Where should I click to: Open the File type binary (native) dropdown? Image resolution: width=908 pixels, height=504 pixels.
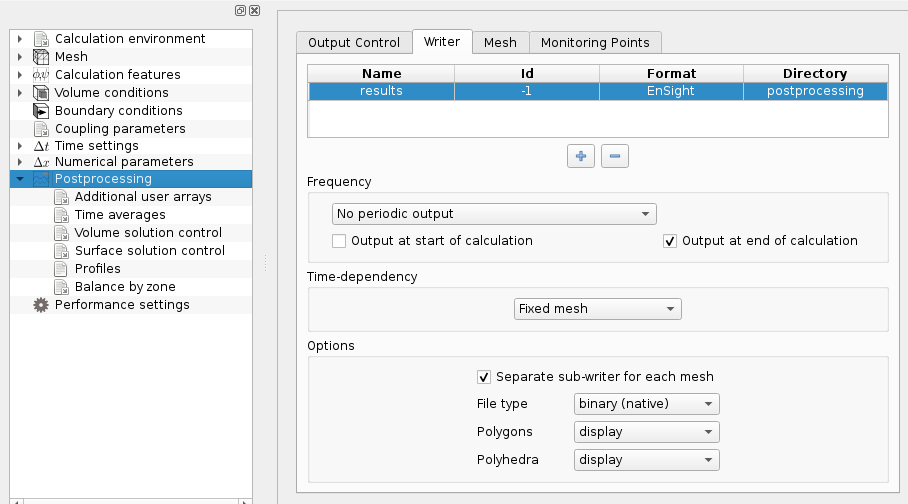click(647, 404)
